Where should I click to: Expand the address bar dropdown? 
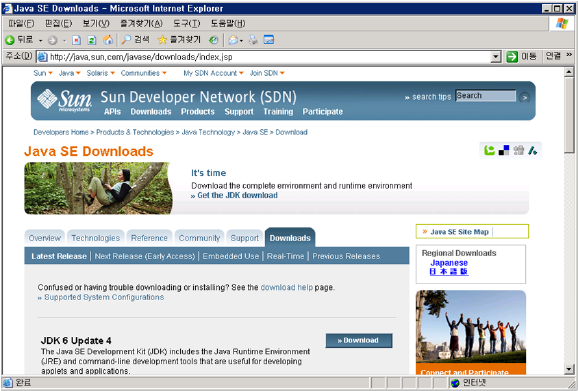(496, 57)
